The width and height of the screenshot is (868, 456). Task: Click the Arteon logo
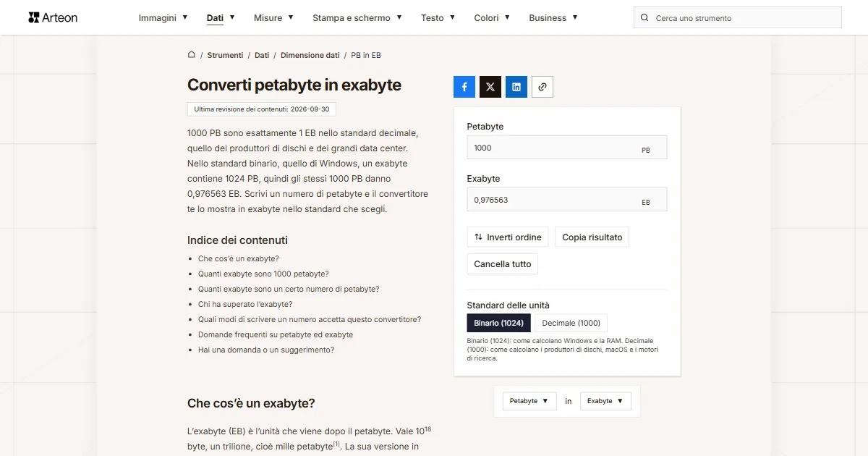point(53,17)
